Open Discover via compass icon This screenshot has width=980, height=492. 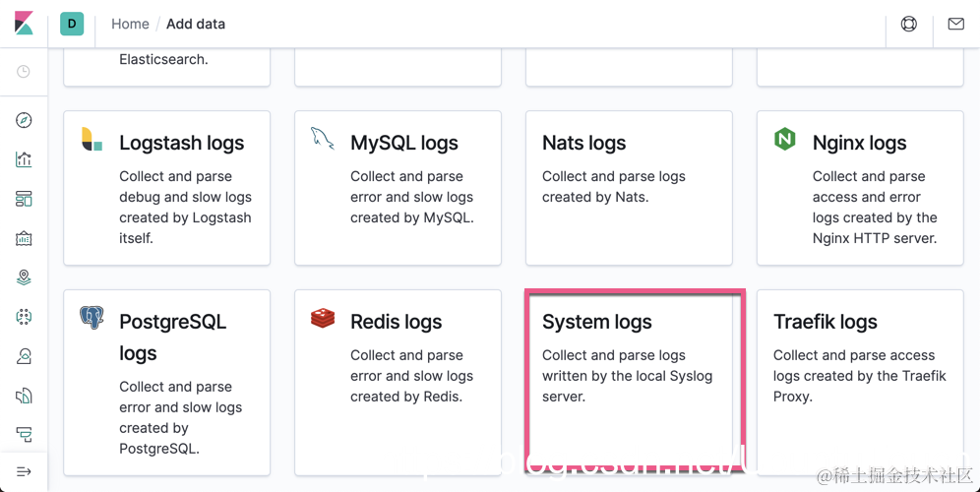24,120
